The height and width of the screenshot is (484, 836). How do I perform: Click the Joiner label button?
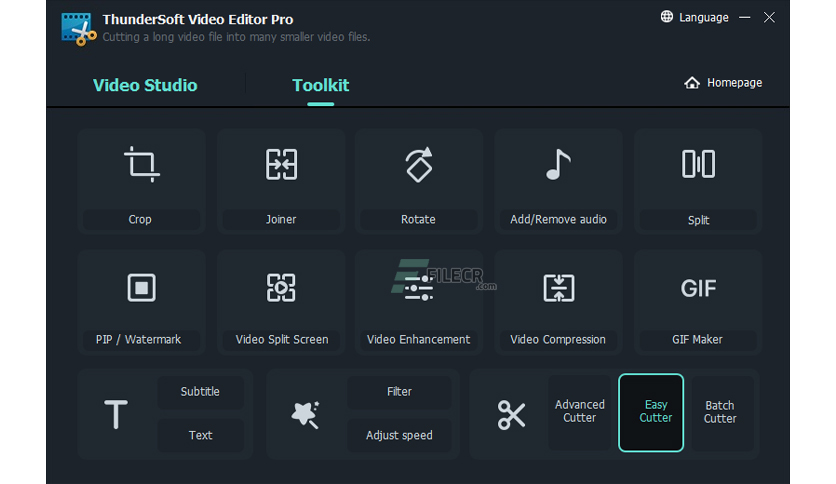coord(281,219)
